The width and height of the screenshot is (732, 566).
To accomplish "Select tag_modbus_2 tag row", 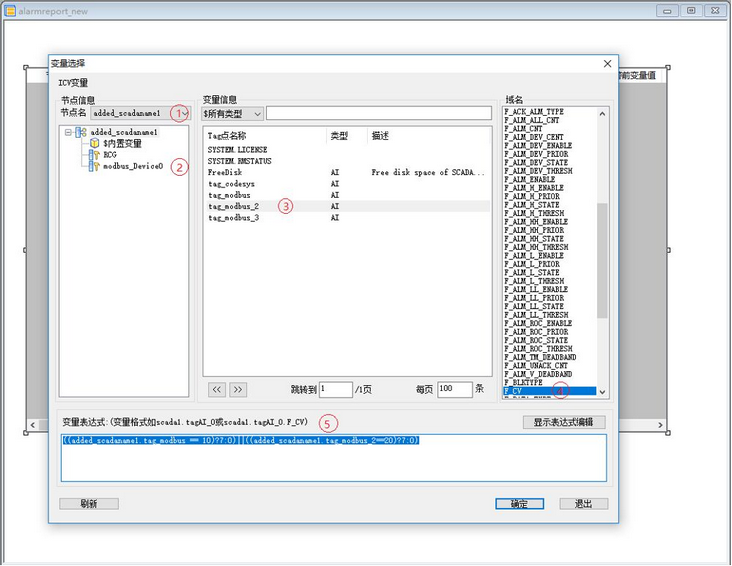I will coord(347,206).
